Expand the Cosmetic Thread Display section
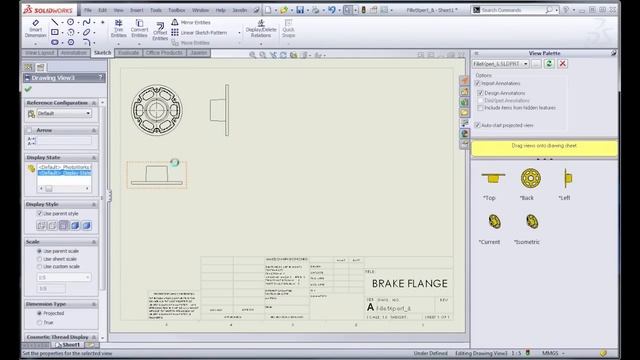 tap(94, 337)
